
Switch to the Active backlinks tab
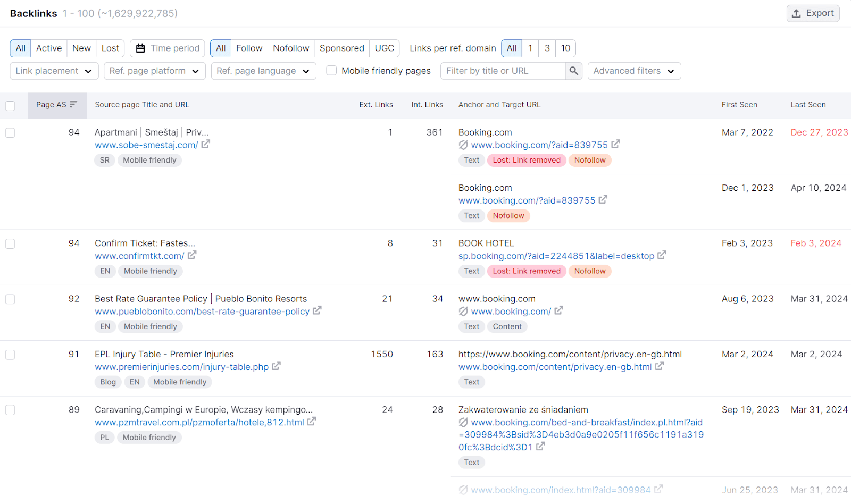pyautogui.click(x=49, y=48)
